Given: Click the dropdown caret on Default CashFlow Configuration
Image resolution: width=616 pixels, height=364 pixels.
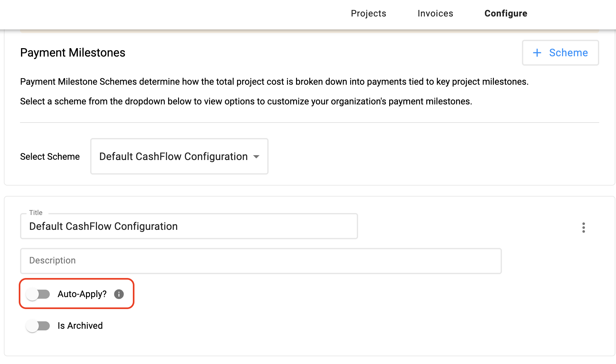Looking at the screenshot, I should point(256,156).
